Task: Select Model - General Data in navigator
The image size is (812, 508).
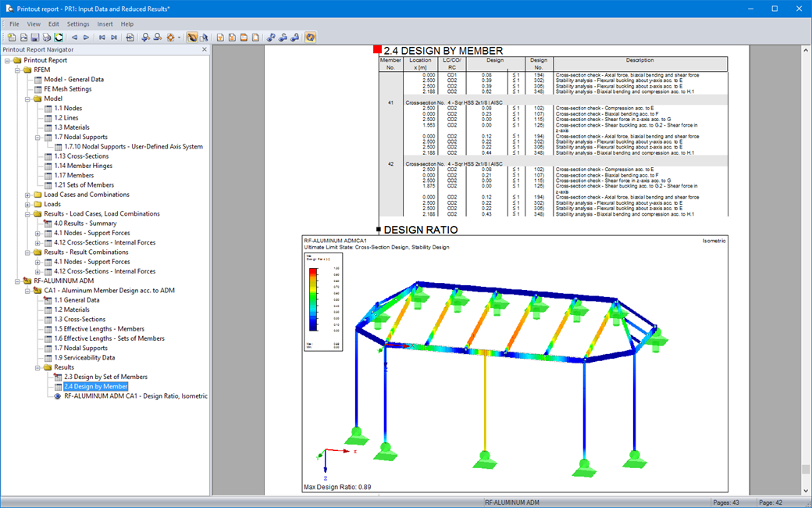Action: click(73, 79)
